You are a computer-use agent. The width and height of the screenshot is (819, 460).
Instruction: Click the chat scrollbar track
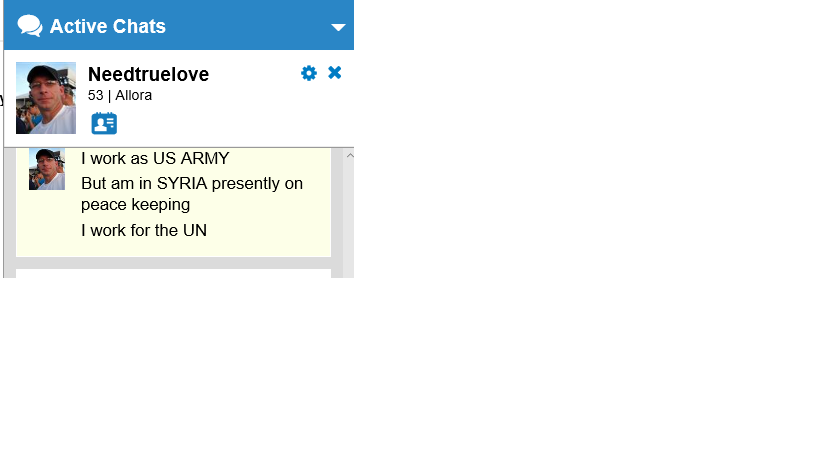[350, 219]
